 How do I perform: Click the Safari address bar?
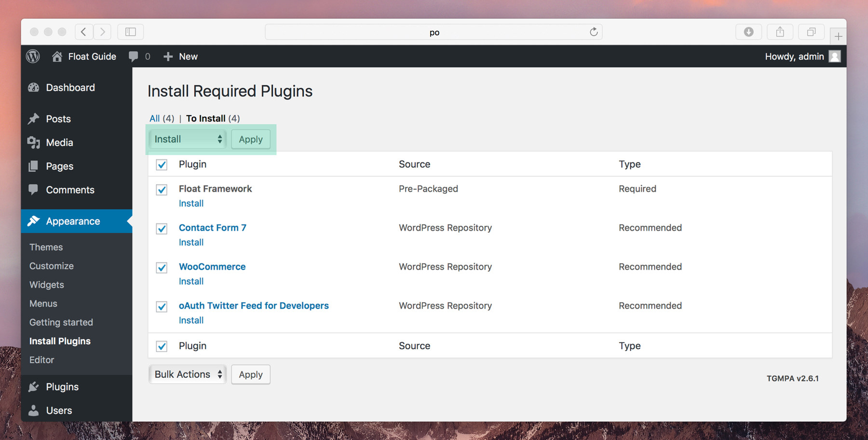pos(434,32)
